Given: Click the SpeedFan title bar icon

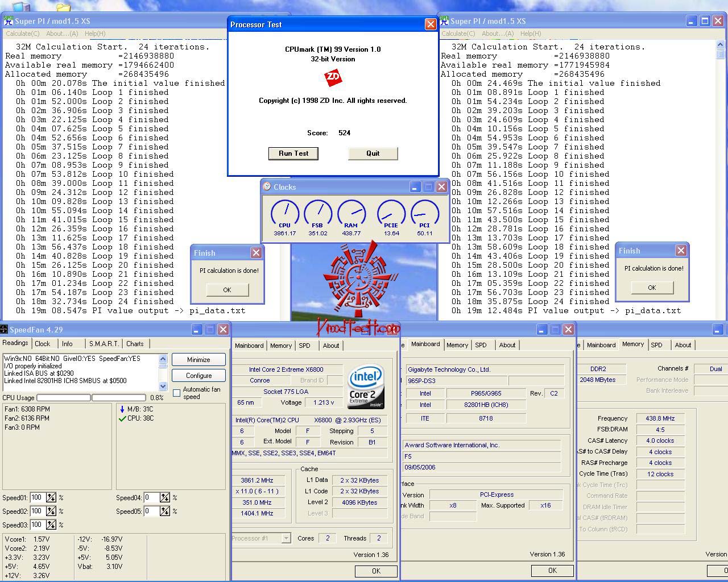Looking at the screenshot, I should (4, 330).
